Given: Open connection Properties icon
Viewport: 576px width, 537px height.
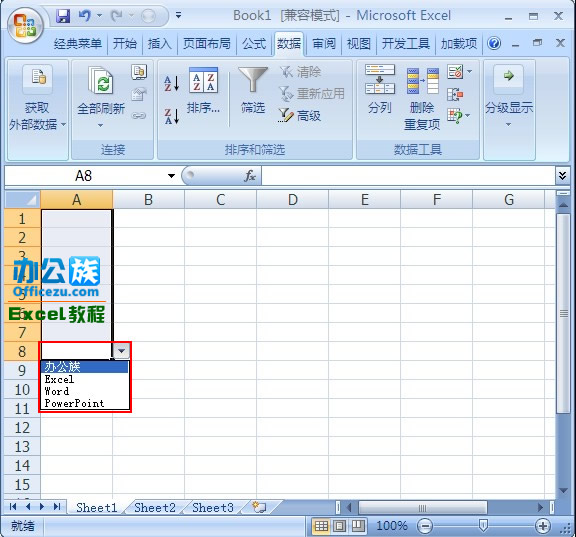Looking at the screenshot, I should tap(138, 94).
